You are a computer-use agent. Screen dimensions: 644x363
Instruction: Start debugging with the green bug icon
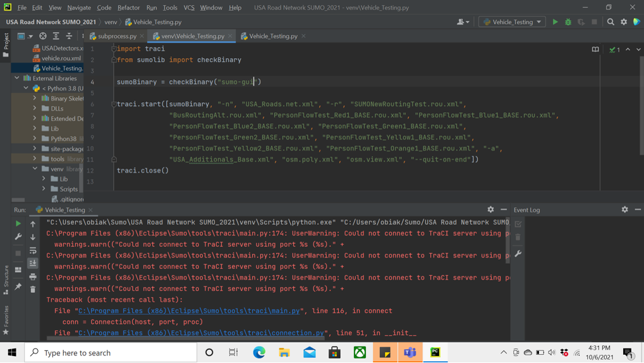[568, 22]
